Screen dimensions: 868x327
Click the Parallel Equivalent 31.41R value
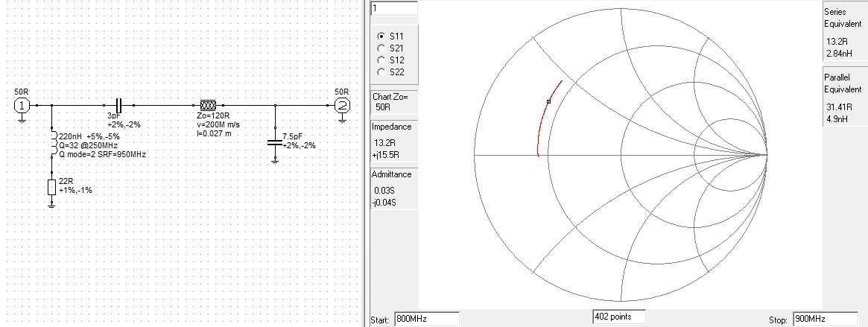point(839,107)
